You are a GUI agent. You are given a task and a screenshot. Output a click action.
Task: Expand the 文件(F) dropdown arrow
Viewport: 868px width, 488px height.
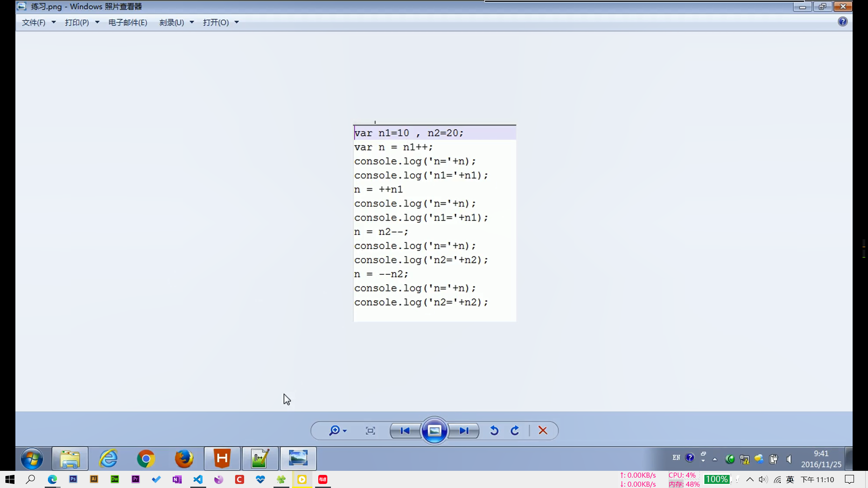point(53,22)
